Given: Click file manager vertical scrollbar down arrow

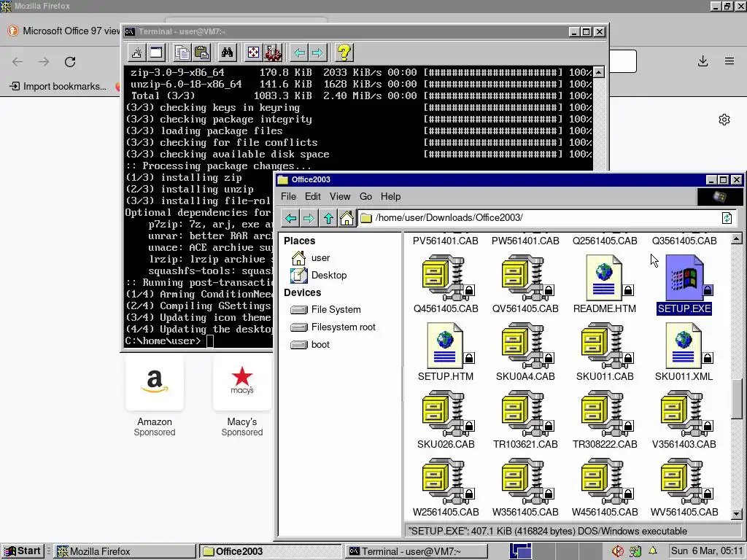Looking at the screenshot, I should pos(737,514).
